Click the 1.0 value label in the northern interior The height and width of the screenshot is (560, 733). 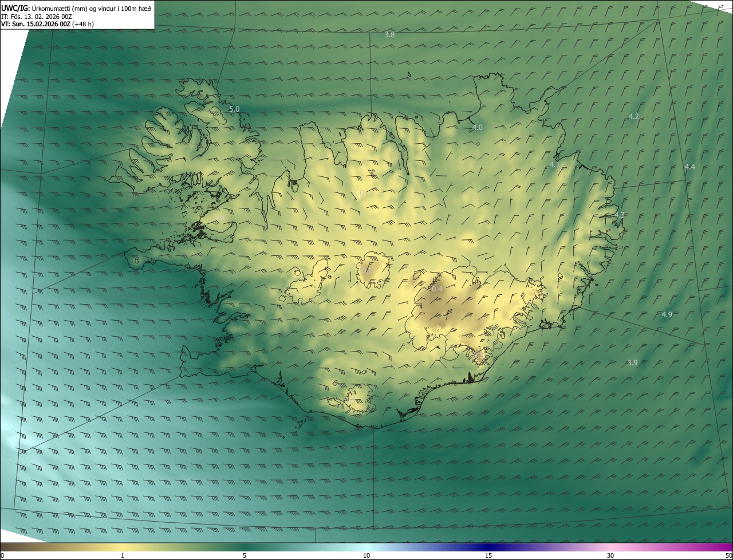click(358, 193)
